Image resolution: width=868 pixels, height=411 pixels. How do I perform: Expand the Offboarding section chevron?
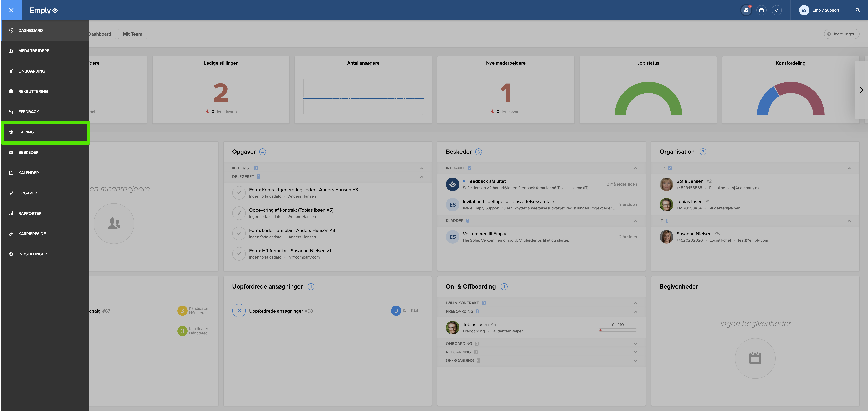coord(635,360)
